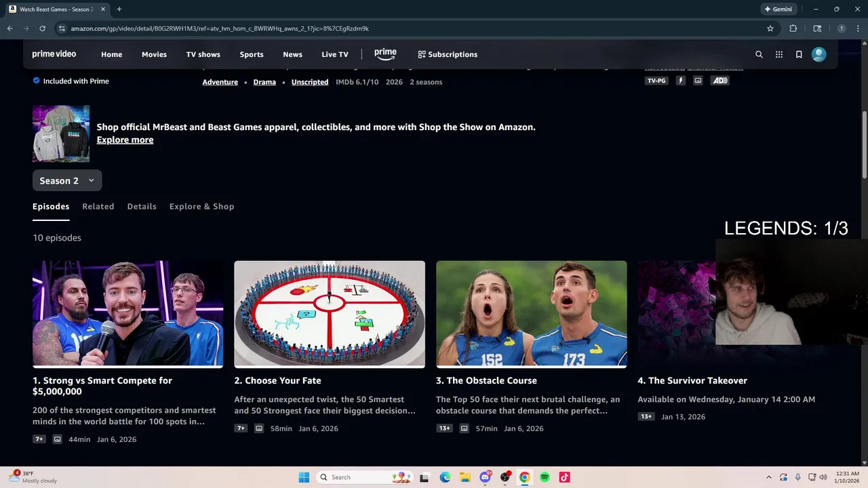Image resolution: width=868 pixels, height=488 pixels.
Task: Play episode 2 thumbnail with circular arena
Action: [330, 314]
